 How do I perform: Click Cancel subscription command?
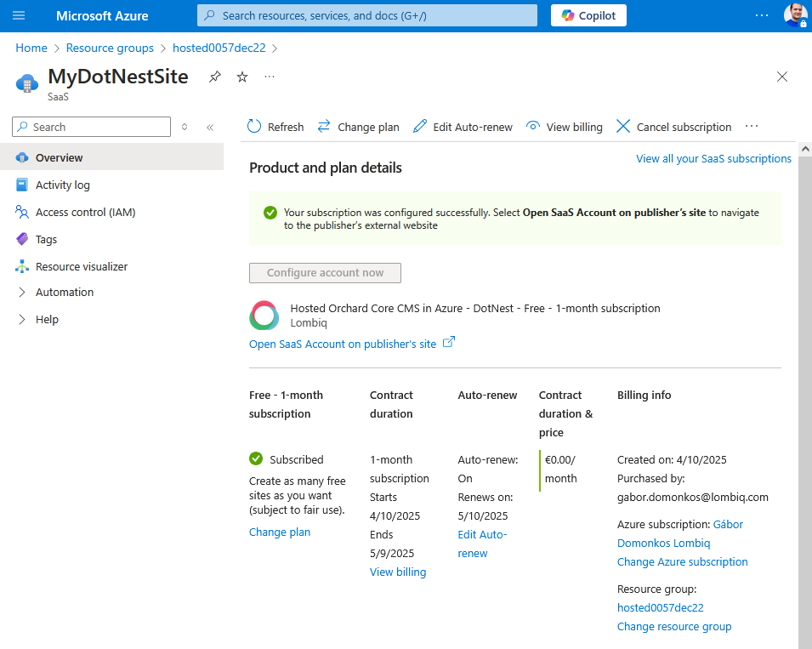click(673, 127)
